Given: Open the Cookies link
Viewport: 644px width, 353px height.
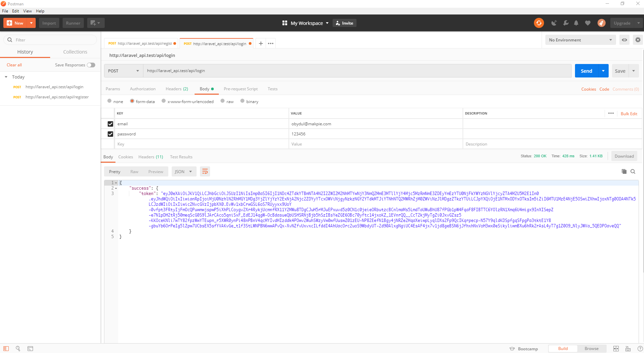Looking at the screenshot, I should (x=588, y=89).
